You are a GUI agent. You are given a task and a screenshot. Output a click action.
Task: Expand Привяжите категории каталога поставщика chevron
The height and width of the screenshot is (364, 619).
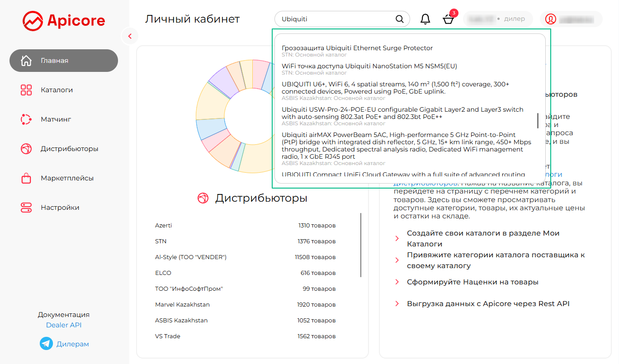click(x=397, y=260)
